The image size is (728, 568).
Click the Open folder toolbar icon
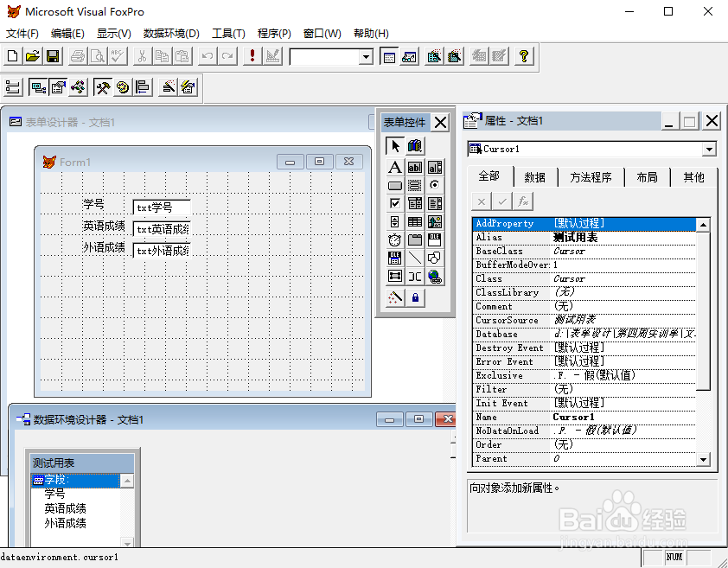[x=33, y=56]
